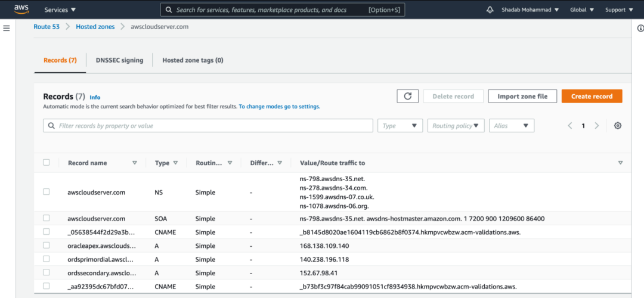Focus the filter records search field
644x298 pixels.
pos(209,126)
